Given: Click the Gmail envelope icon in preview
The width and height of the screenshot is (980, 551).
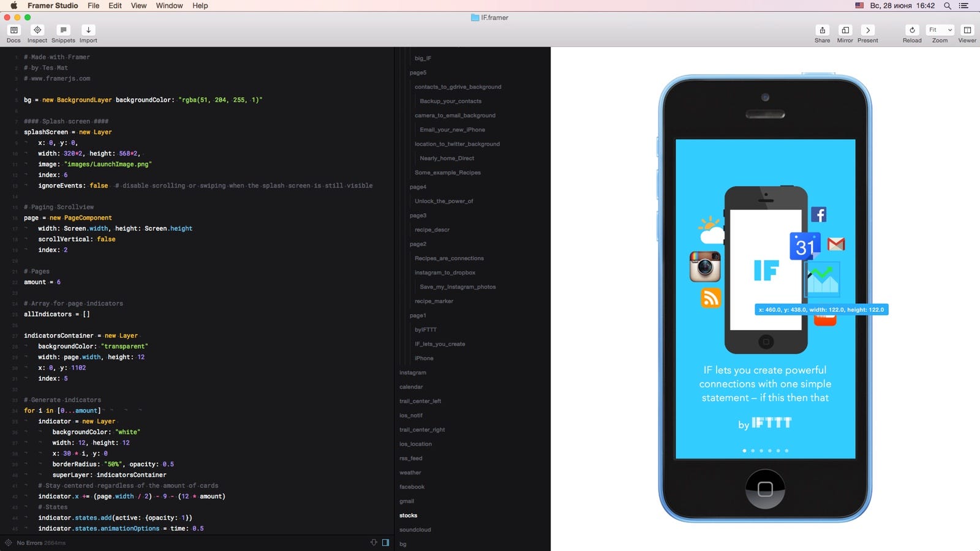Looking at the screenshot, I should (836, 244).
